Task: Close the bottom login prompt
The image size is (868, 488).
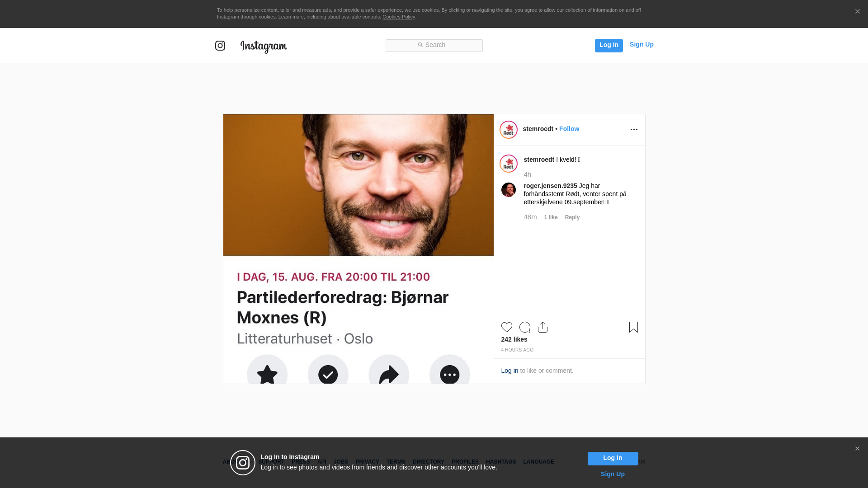Action: click(857, 449)
